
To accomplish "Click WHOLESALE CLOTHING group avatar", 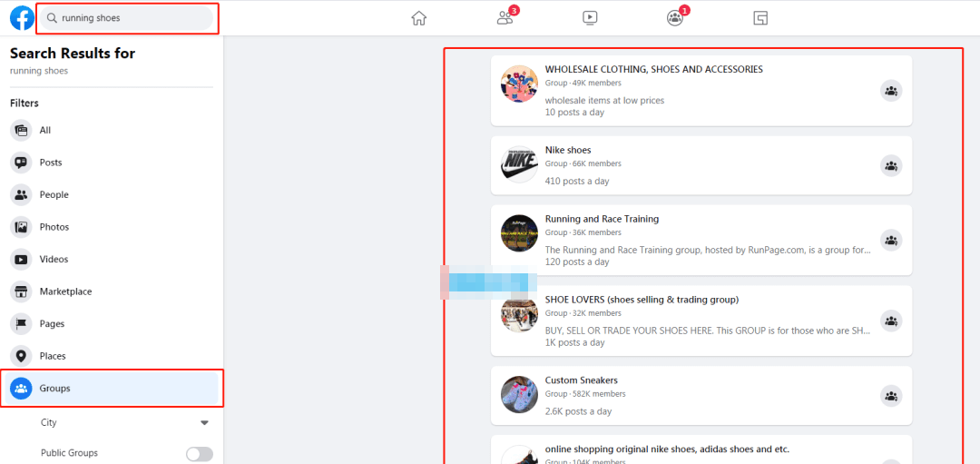I will pos(519,84).
